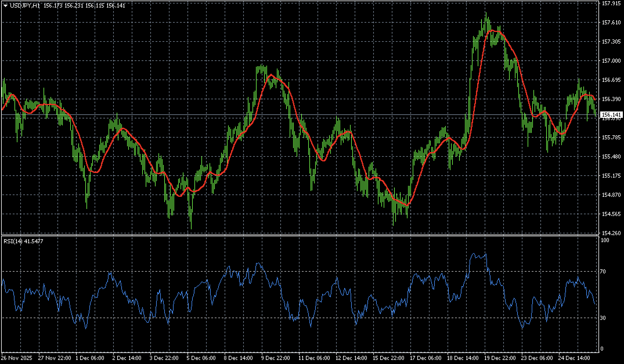Click the 157.915 price axis label
Image resolution: width=624 pixels, height=364 pixels.
click(612, 3)
